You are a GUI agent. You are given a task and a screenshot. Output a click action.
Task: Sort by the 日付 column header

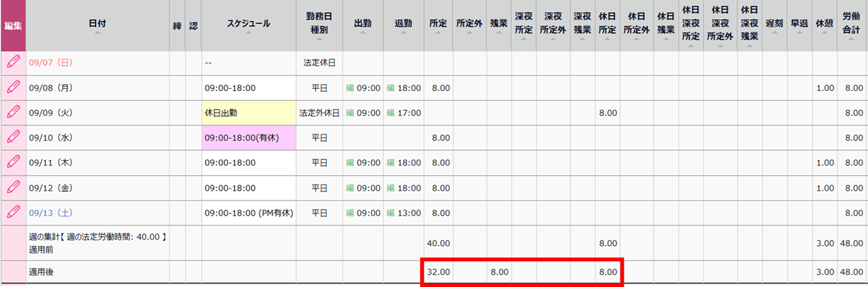(97, 24)
